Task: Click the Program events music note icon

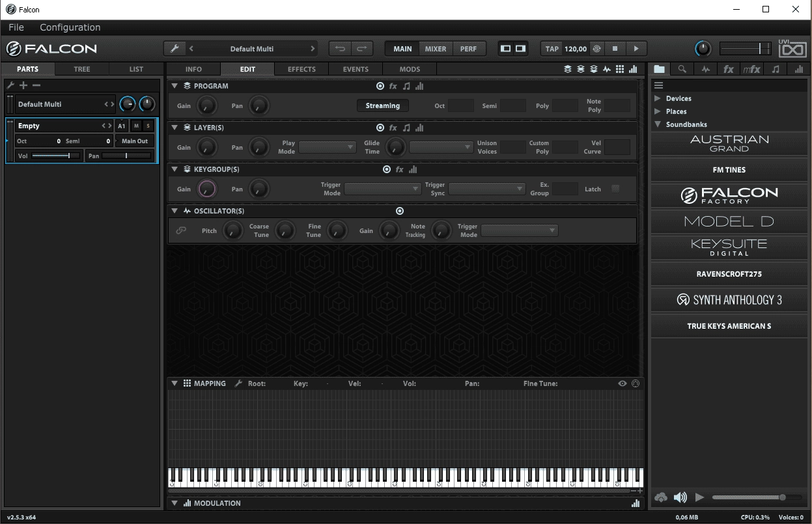Action: tap(406, 86)
